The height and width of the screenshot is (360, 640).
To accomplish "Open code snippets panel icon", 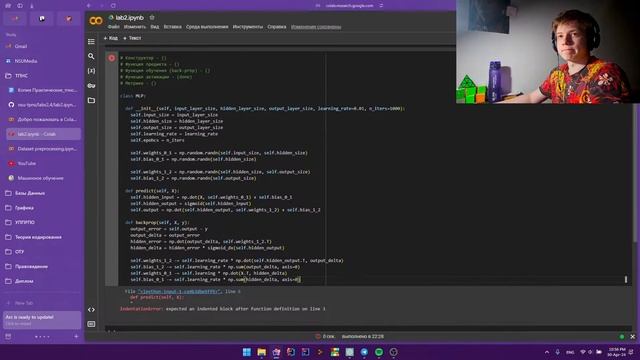I will tap(91, 310).
